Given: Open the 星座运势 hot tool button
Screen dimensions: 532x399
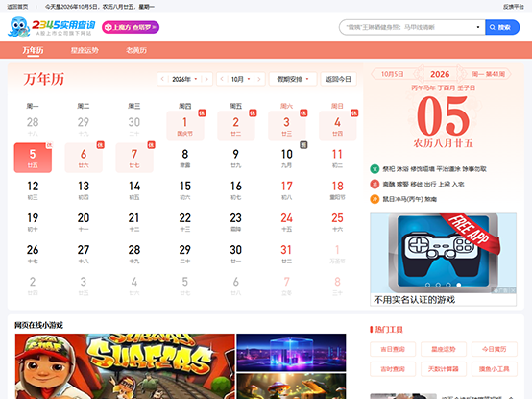Looking at the screenshot, I should tap(443, 349).
